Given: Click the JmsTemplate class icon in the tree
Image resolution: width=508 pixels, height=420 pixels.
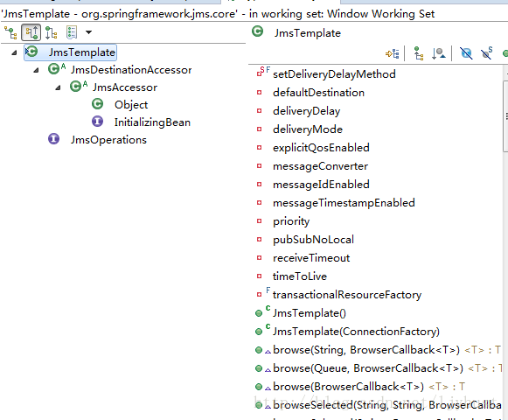Looking at the screenshot, I should (x=31, y=52).
